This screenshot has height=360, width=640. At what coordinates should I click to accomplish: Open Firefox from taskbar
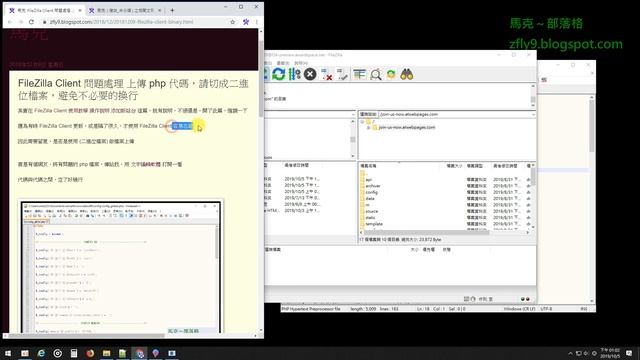tap(90, 353)
